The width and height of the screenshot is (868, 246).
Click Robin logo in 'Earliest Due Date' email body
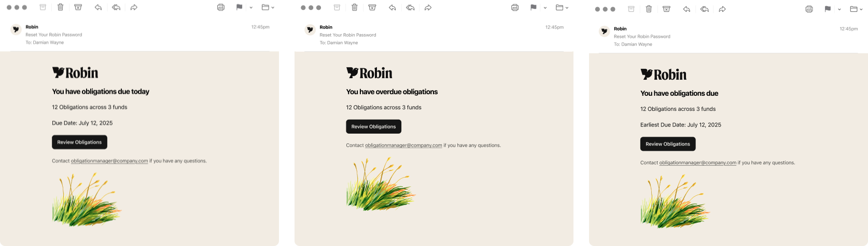(664, 75)
